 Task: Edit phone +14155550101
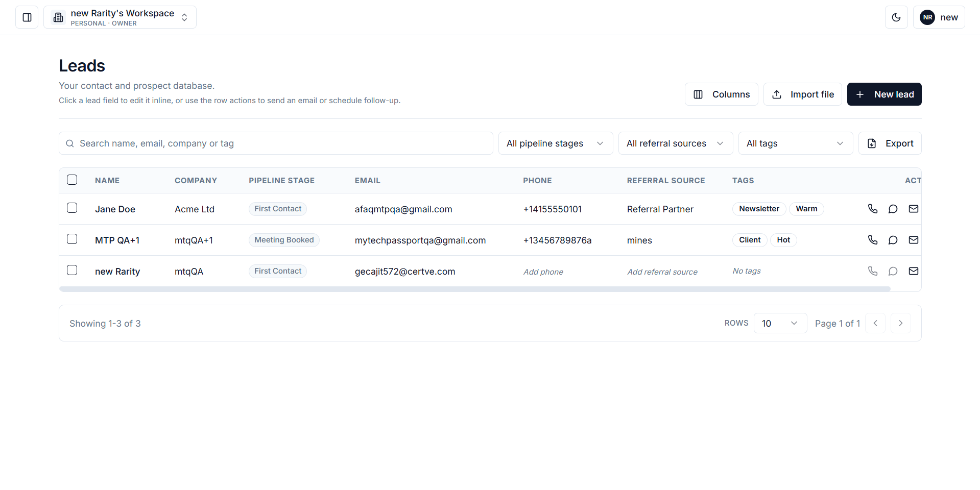[x=553, y=209]
